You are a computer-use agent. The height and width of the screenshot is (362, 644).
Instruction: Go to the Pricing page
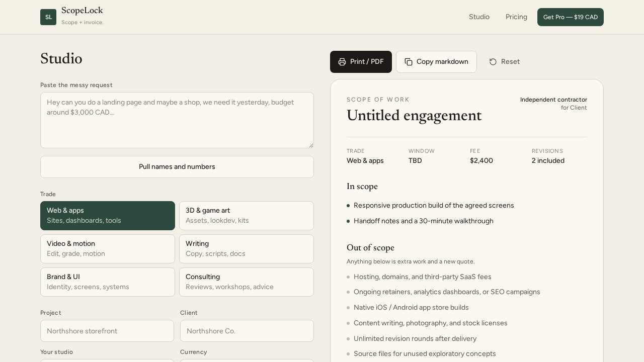pos(516,17)
